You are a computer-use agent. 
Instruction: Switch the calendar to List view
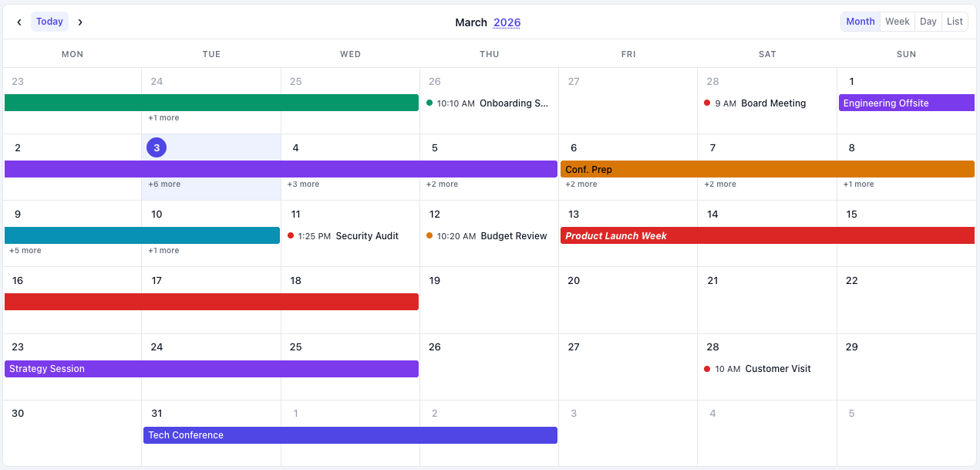(x=955, y=21)
